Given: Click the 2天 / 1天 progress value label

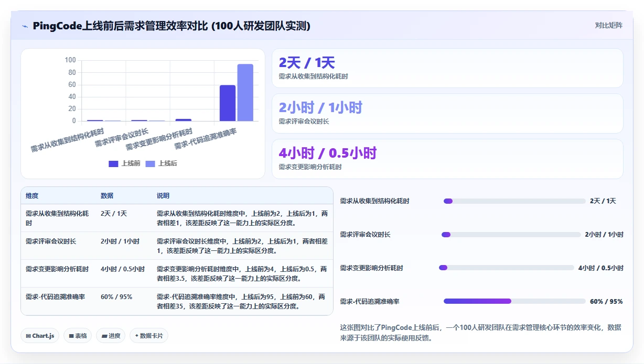Looking at the screenshot, I should (x=603, y=201).
